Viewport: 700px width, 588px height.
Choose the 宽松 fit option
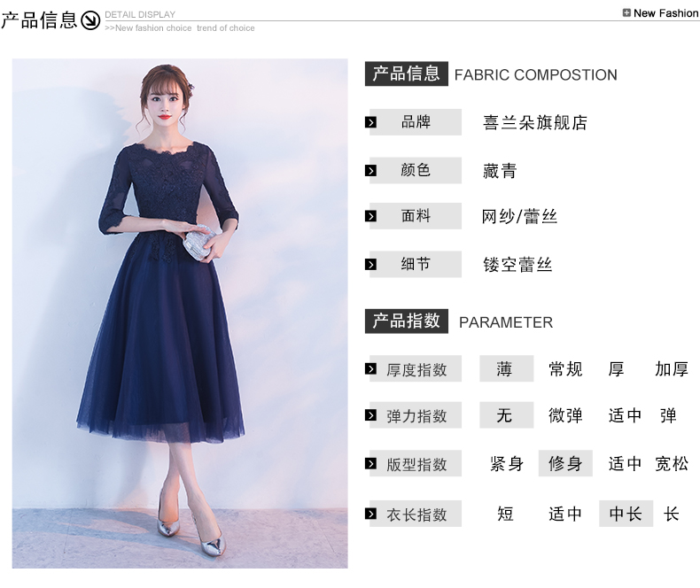(672, 463)
